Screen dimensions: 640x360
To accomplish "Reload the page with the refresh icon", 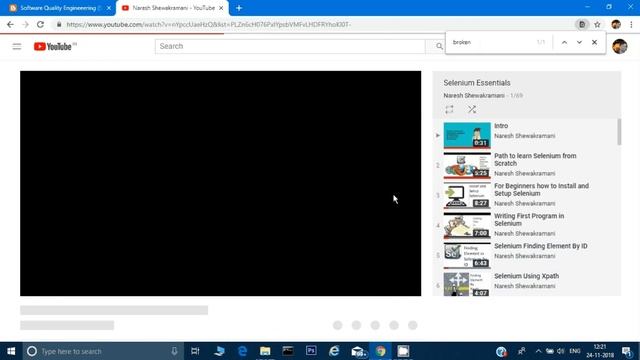I will [40, 24].
